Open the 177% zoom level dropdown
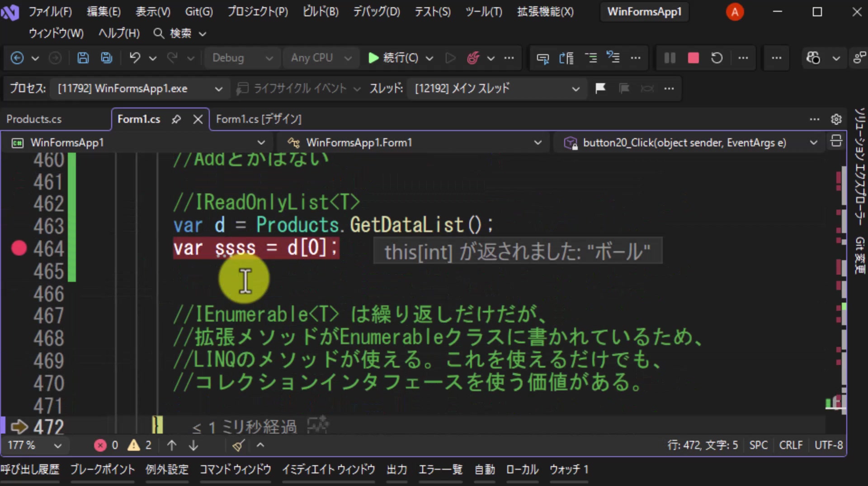Viewport: 868px width, 486px height. (x=34, y=445)
